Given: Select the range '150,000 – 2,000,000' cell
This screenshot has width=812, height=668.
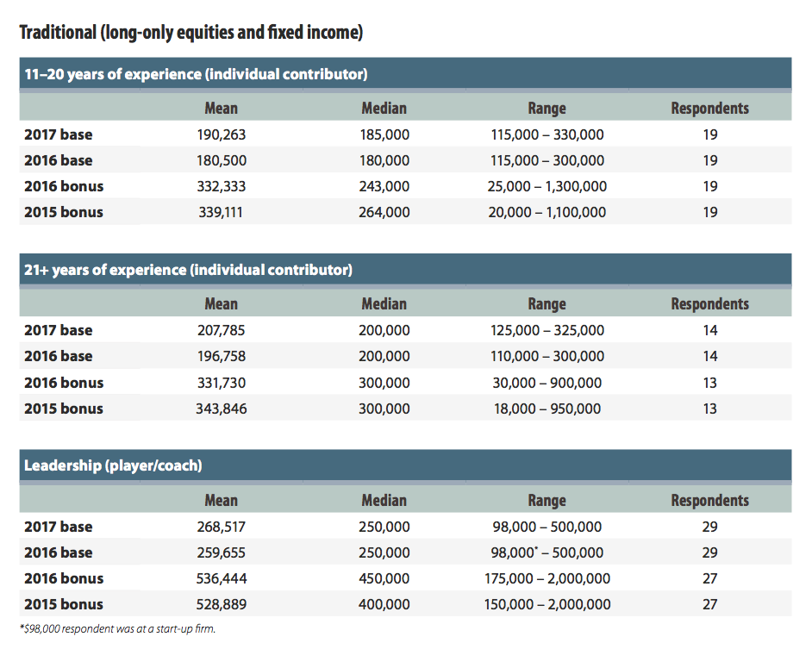Looking at the screenshot, I should point(547,604).
